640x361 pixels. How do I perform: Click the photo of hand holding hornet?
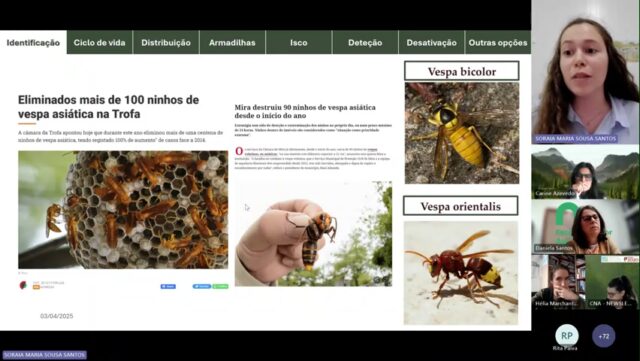pos(313,233)
